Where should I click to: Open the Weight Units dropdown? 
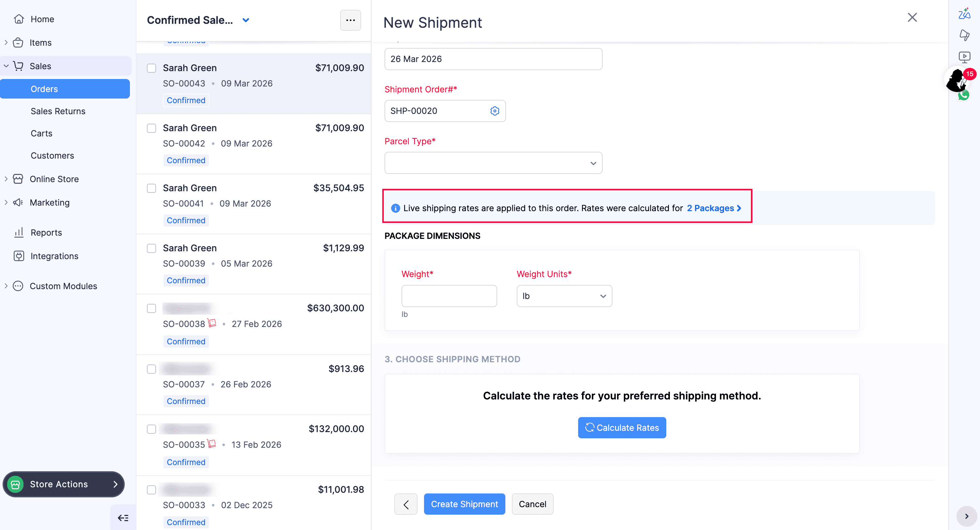tap(564, 296)
